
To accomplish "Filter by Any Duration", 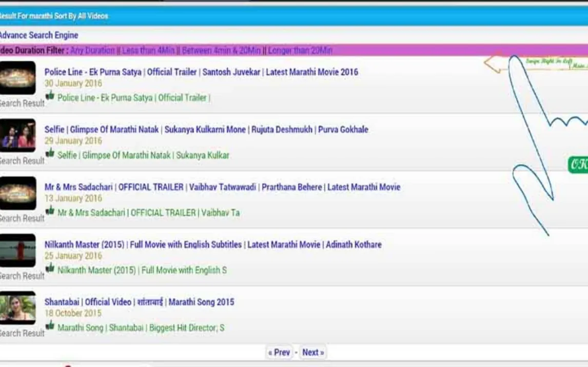I will pyautogui.click(x=92, y=50).
